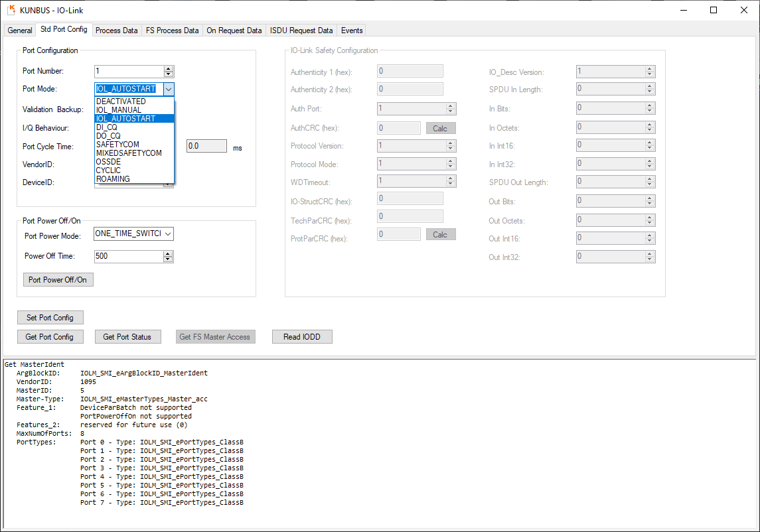Click the KUNBUS app icon in title bar
The width and height of the screenshot is (760, 532).
click(11, 10)
